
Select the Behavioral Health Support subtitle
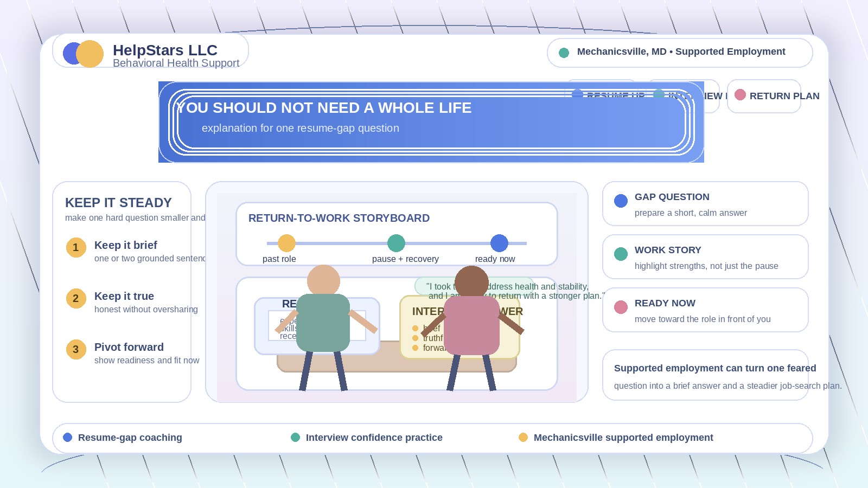point(176,63)
